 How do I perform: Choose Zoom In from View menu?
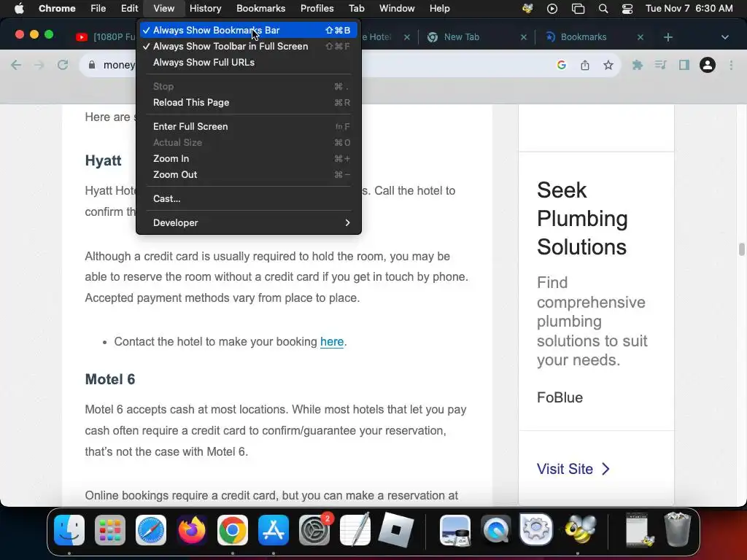[x=249, y=158]
